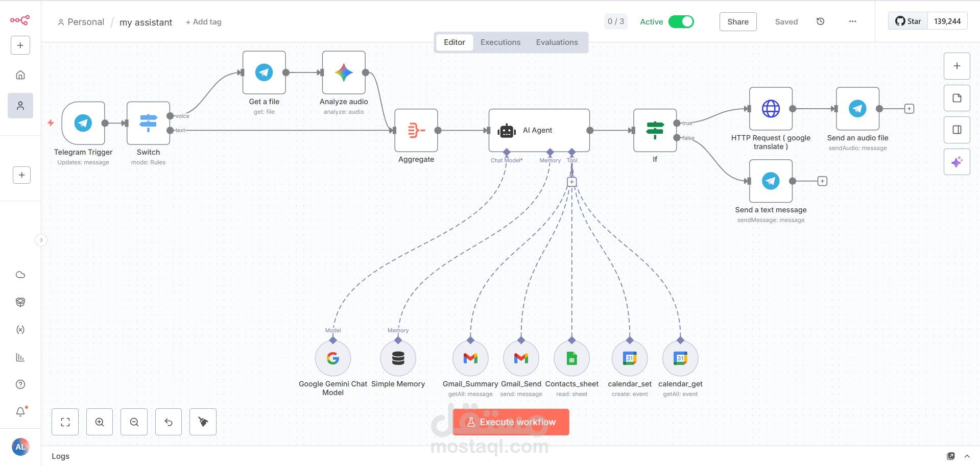Open the Help question mark icon
The width and height of the screenshot is (980, 466).
(20, 384)
